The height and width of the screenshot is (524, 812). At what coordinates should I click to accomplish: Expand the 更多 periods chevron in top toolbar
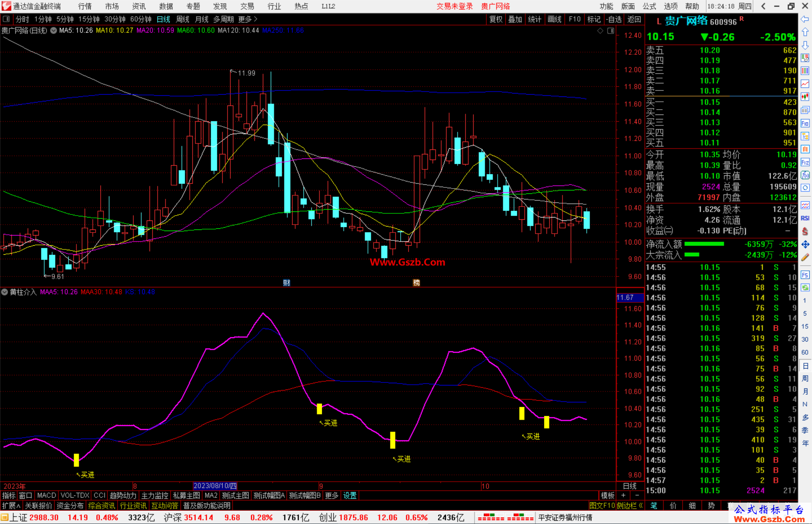point(248,19)
